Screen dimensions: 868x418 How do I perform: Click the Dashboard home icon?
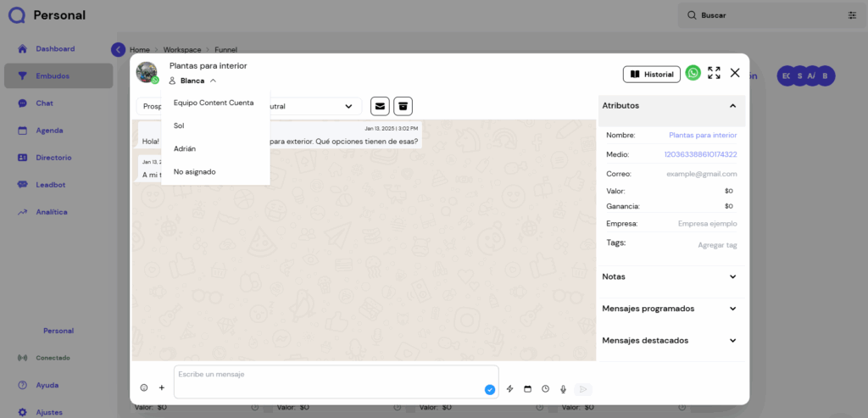22,48
